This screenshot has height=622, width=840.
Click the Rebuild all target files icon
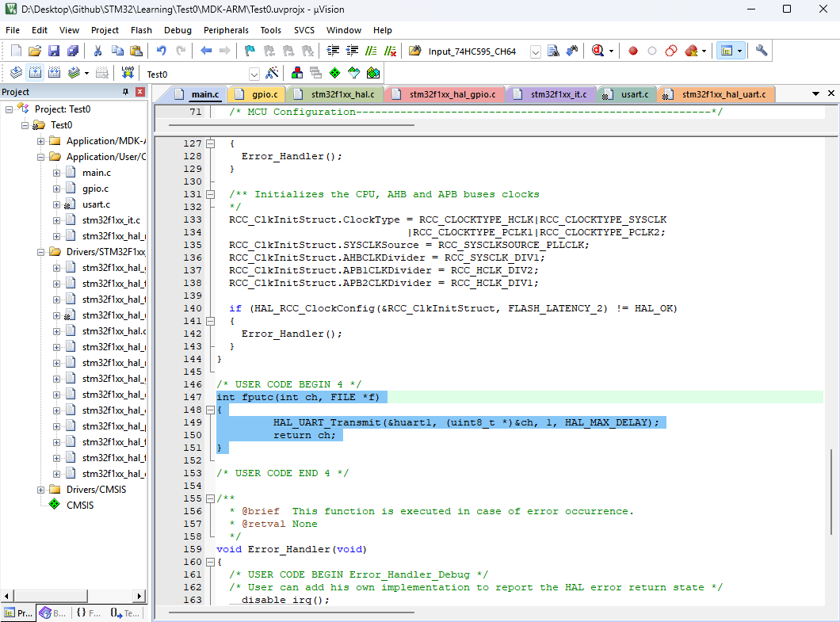pos(55,73)
